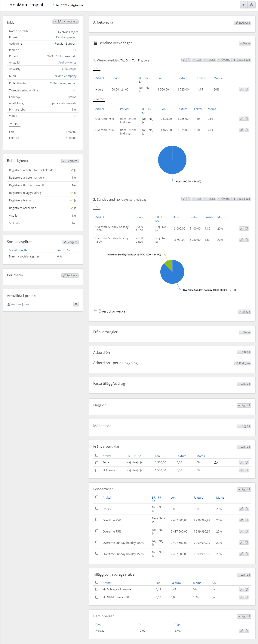Select the Timlön tab in Jobb panel
Screen dimensions: 258x644
tap(14, 124)
